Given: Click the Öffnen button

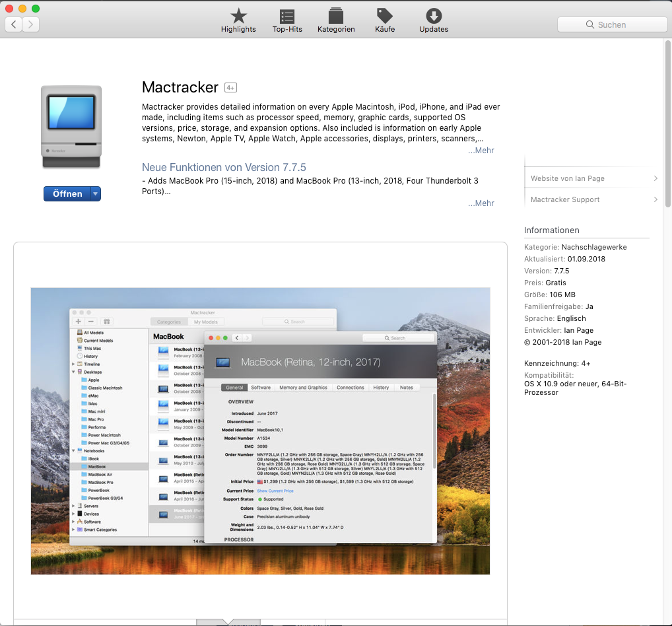Looking at the screenshot, I should (x=67, y=193).
